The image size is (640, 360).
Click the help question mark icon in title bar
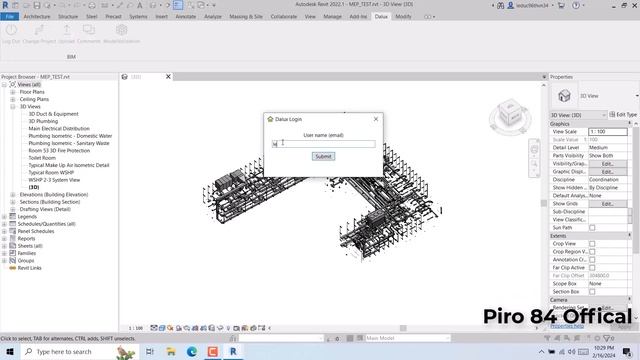(576, 5)
